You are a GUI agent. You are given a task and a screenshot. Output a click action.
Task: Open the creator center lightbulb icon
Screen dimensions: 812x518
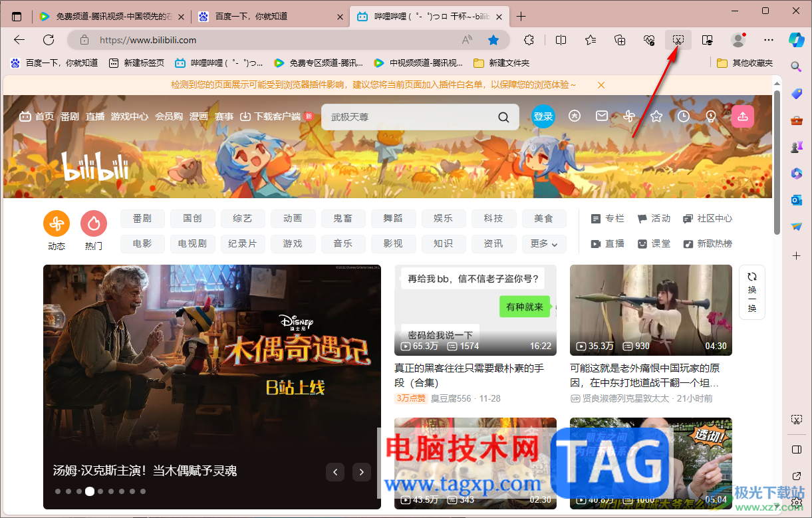pyautogui.click(x=711, y=116)
